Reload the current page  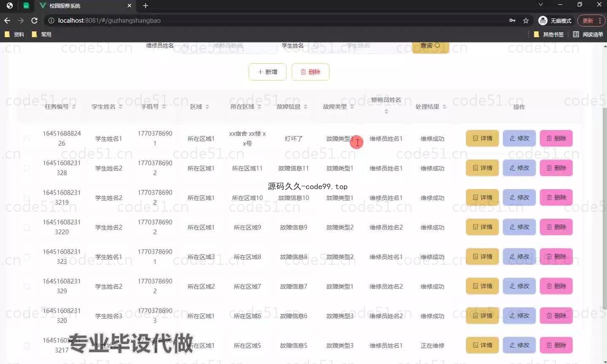point(35,20)
